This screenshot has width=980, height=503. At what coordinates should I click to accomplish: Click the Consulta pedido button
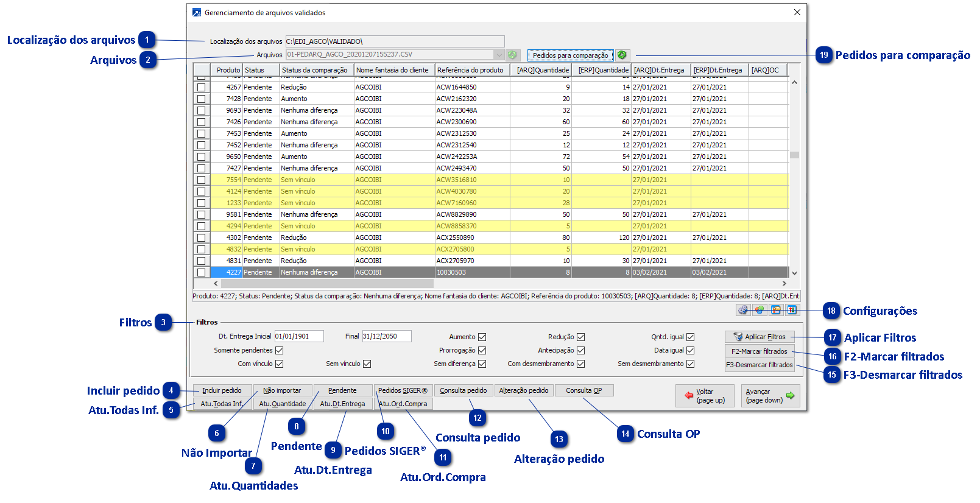click(464, 391)
